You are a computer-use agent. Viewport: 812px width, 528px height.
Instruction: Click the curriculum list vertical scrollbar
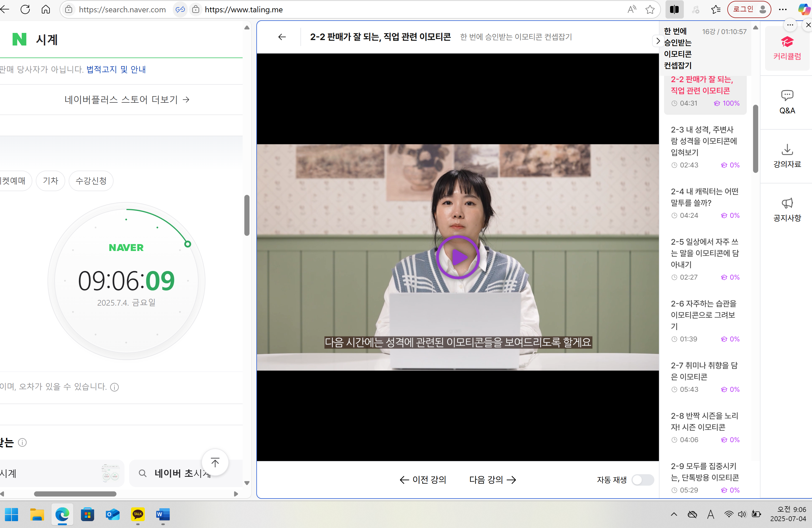(x=755, y=138)
